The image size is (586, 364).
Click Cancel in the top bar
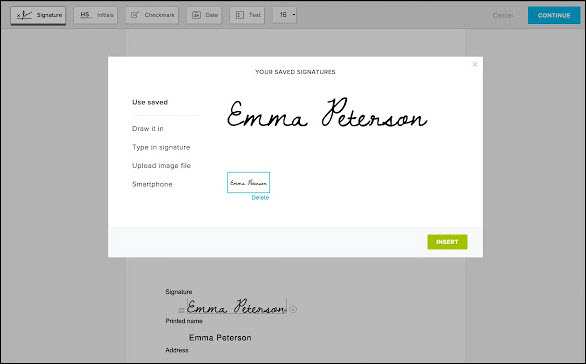[502, 15]
